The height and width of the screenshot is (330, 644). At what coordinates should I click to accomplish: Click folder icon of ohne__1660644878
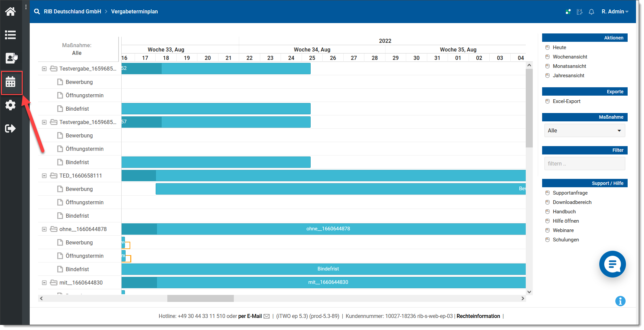tap(53, 229)
